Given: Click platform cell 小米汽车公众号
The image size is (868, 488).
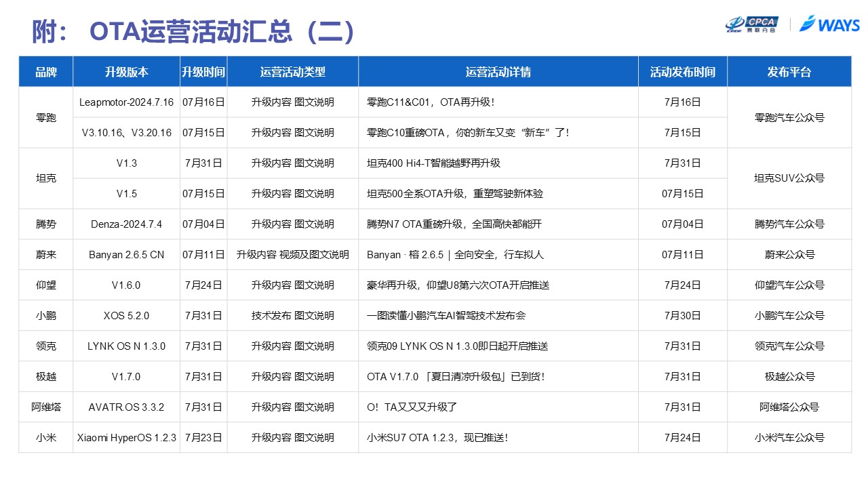Looking at the screenshot, I should pyautogui.click(x=789, y=438).
